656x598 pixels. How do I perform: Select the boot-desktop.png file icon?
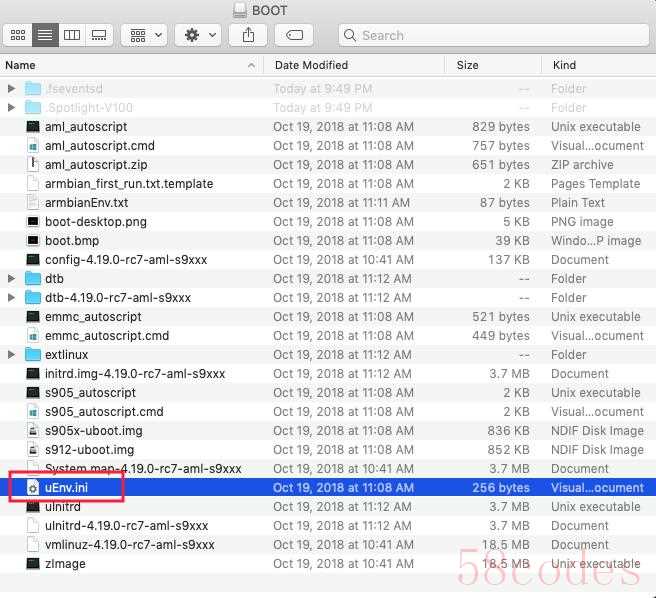click(33, 222)
